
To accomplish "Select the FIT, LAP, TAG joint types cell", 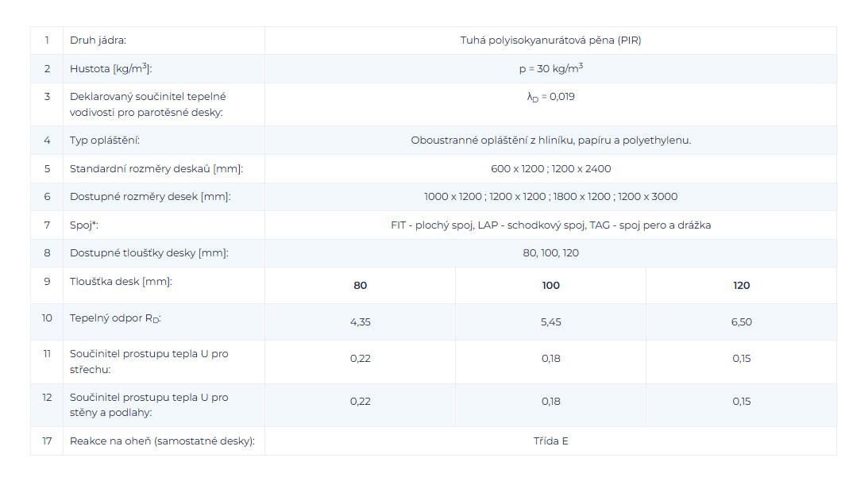I will pos(550,225).
